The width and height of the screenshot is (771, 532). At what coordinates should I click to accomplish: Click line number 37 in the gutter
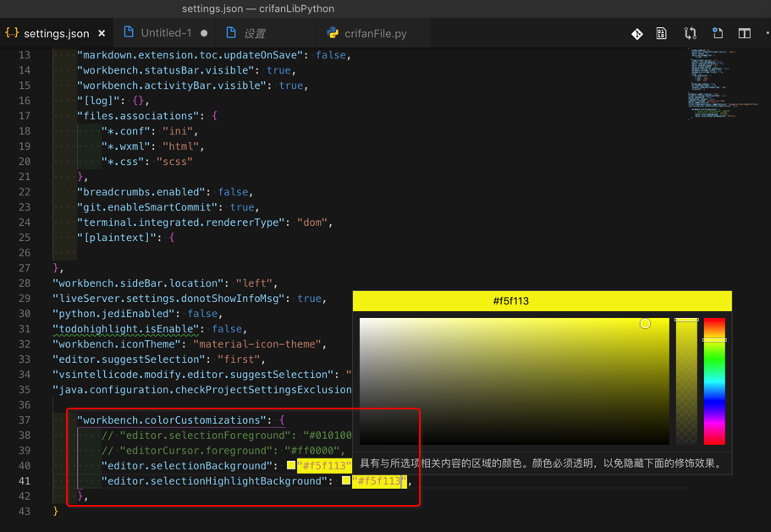(25, 420)
